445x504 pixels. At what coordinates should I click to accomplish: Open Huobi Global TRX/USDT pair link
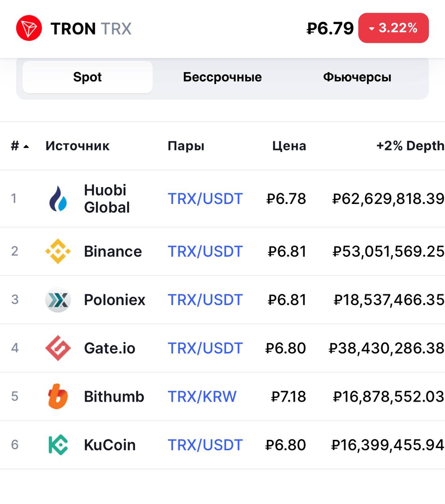pos(205,199)
